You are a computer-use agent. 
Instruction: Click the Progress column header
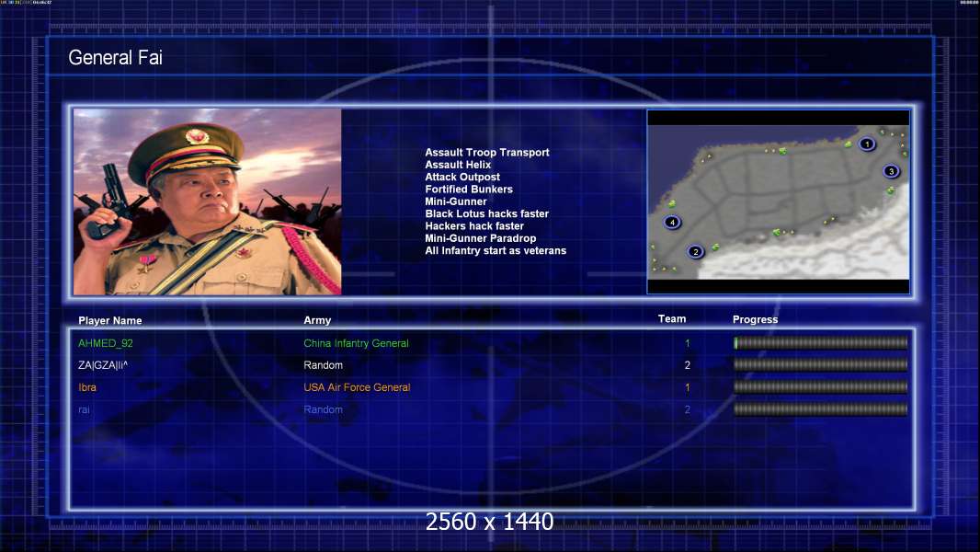pos(755,319)
